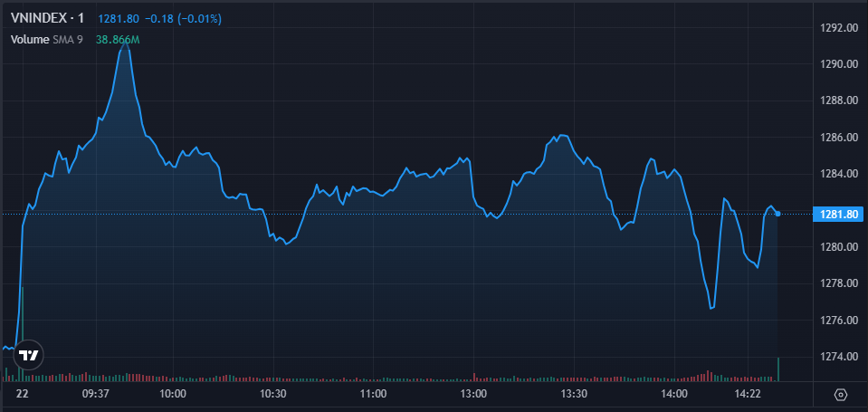Viewport: 868px width, 412px height.
Task: Open chart settings hexagon icon
Action: (841, 395)
